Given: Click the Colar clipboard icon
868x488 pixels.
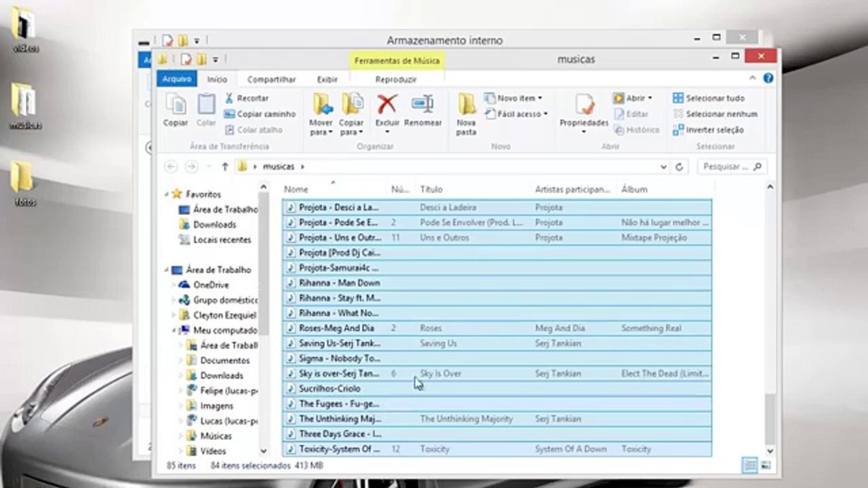Looking at the screenshot, I should (x=206, y=110).
